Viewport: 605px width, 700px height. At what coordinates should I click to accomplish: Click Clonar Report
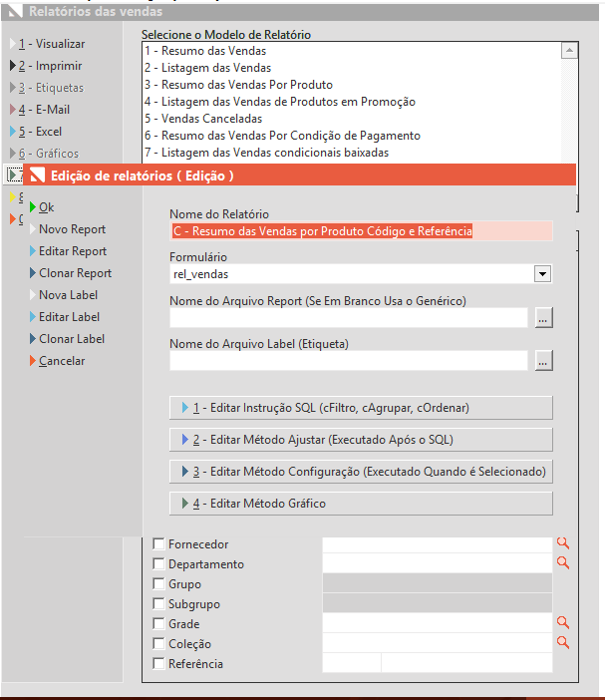click(x=71, y=273)
